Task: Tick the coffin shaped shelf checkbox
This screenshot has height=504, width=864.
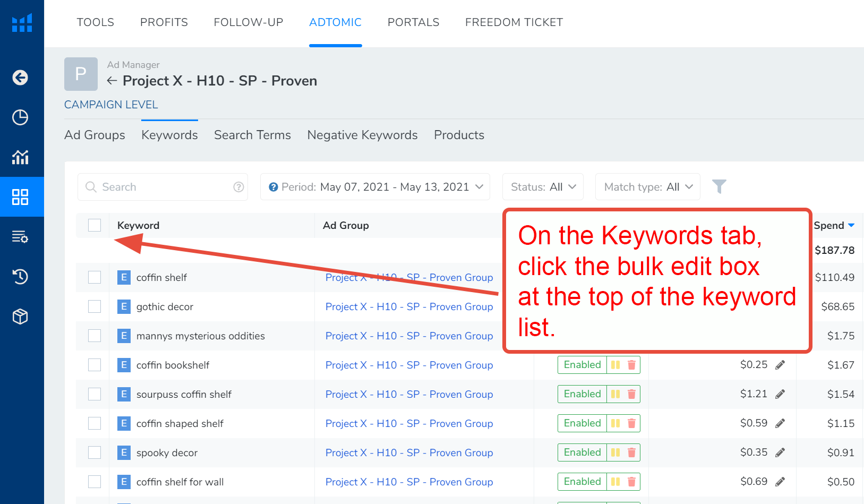Action: point(95,423)
